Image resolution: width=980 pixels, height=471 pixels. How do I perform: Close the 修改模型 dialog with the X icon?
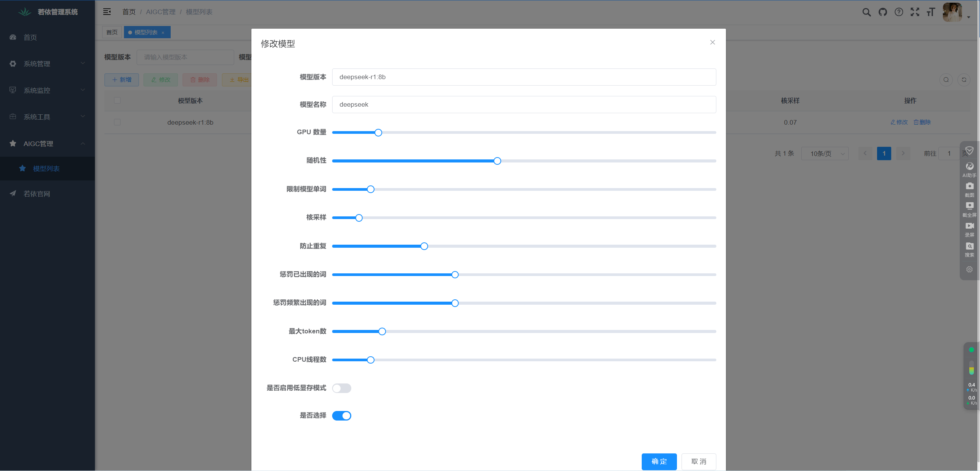coord(712,42)
